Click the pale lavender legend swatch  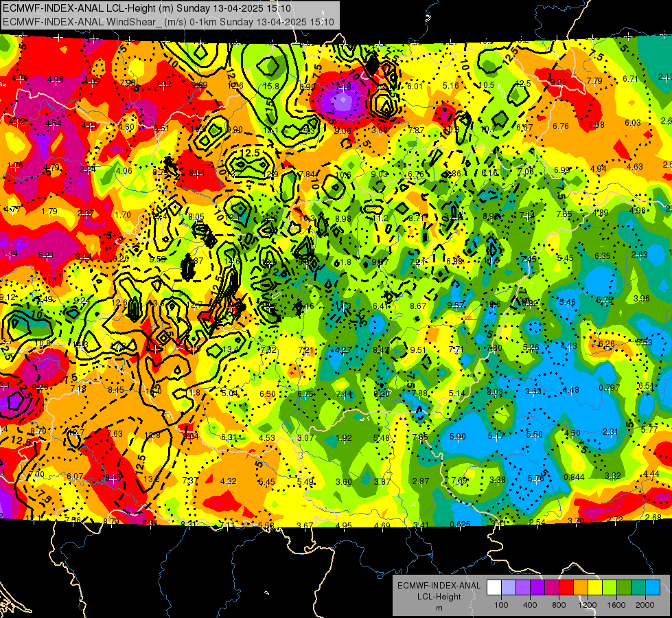(x=508, y=588)
